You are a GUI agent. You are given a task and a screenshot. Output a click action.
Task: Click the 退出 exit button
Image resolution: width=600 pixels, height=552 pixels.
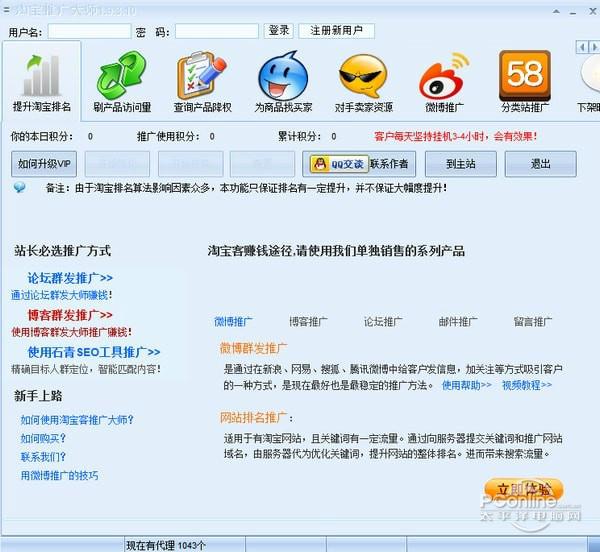pyautogui.click(x=540, y=164)
